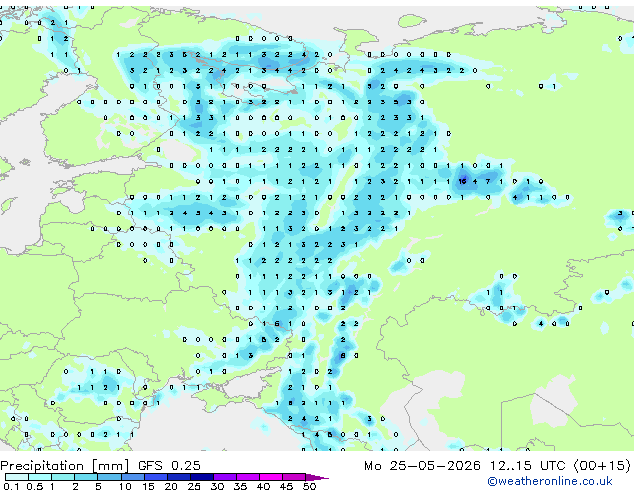Click the 25–30 mm dark navy legend box
634x490 pixels.
(x=201, y=477)
